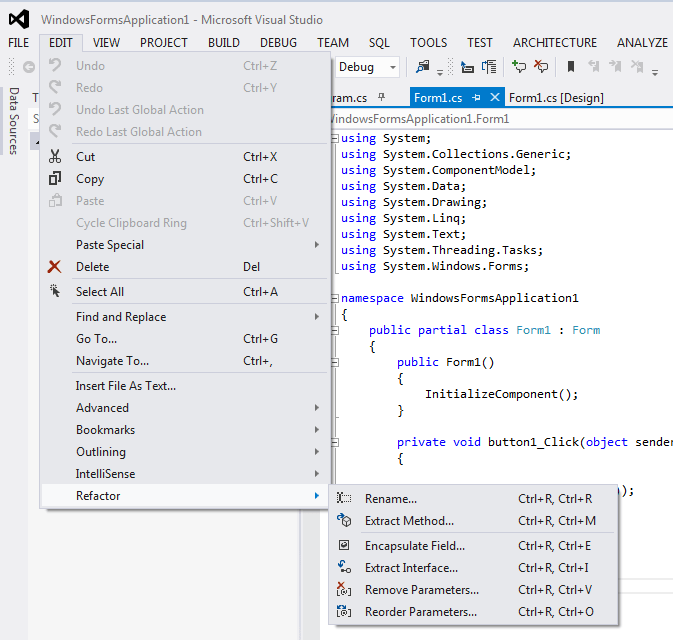
Task: Click the Remove Parameters icon
Action: (x=344, y=589)
